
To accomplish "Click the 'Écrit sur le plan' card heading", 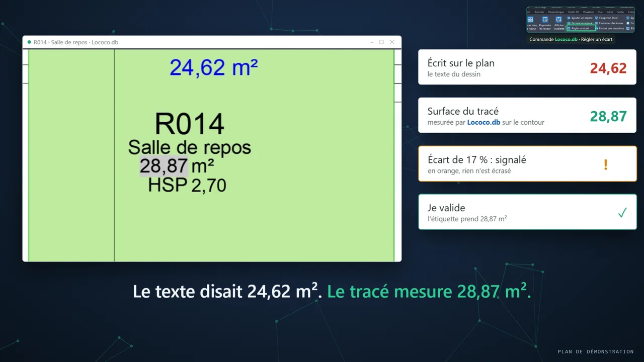I will click(x=461, y=63).
